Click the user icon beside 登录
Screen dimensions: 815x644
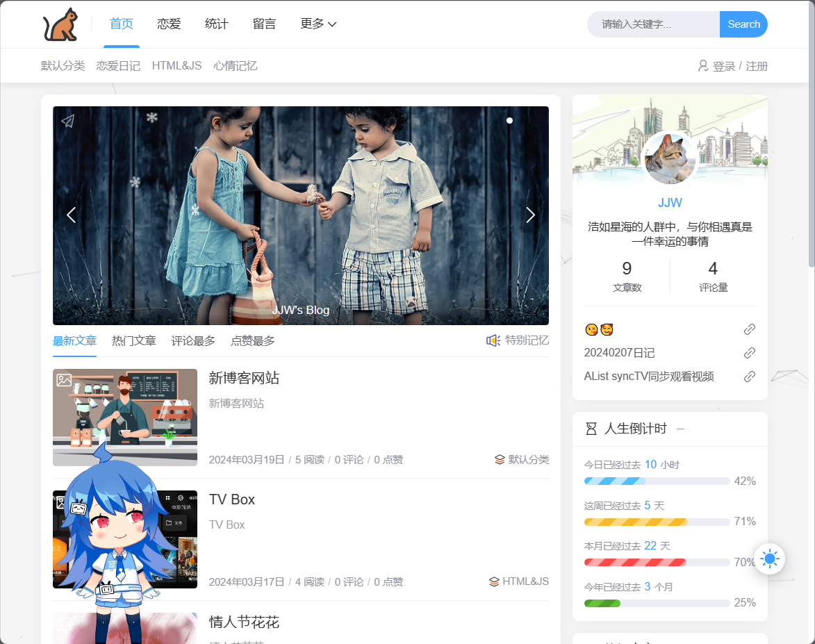coord(702,66)
